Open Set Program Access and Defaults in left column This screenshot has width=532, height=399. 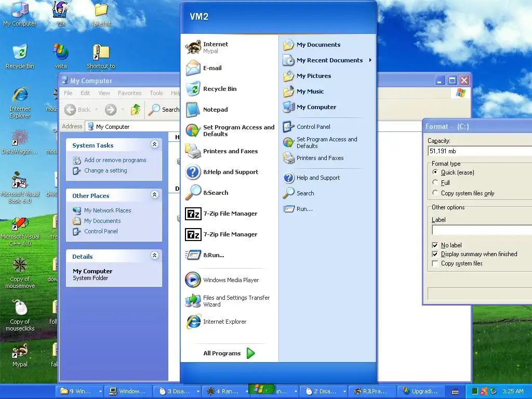pos(229,130)
